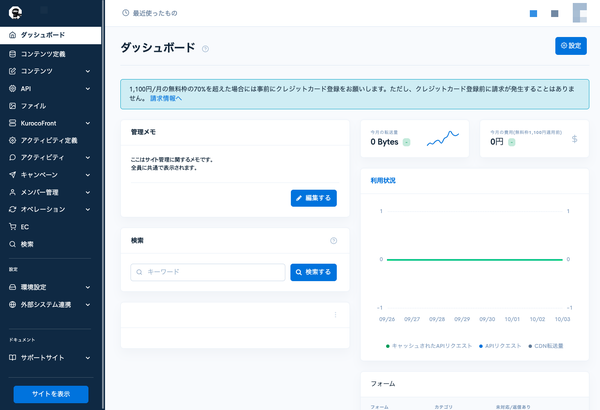The image size is (600, 410).
Task: Click the キャンペーン paper plane icon
Action: tap(12, 175)
